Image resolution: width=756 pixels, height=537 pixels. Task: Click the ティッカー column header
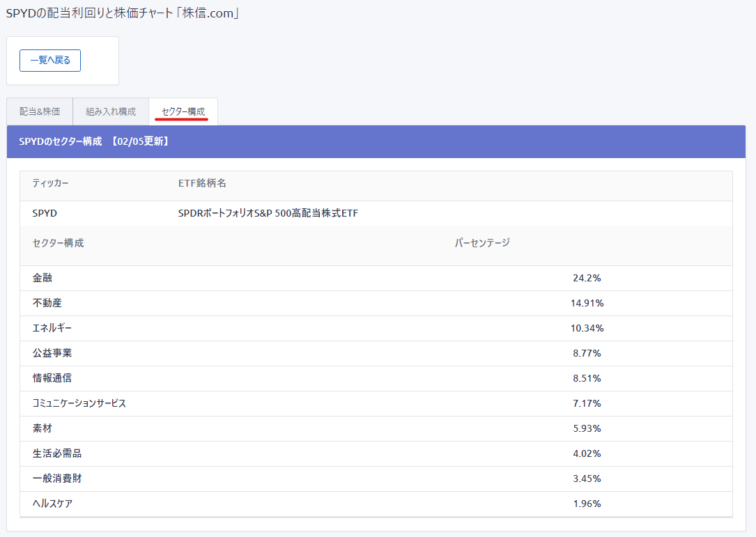(50, 183)
